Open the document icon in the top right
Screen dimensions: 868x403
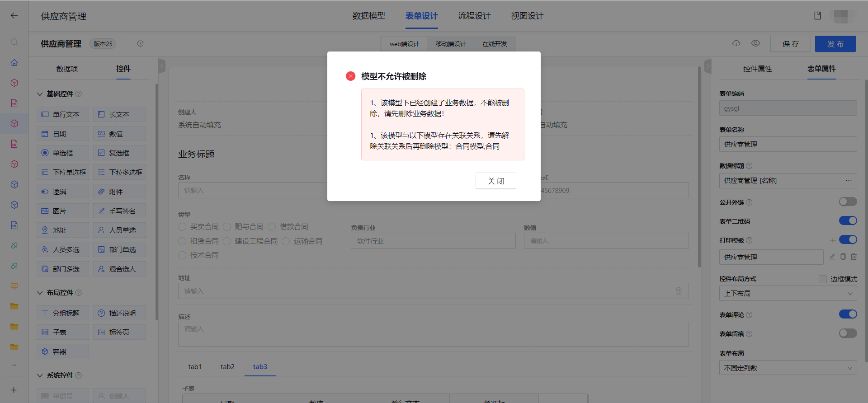click(817, 16)
